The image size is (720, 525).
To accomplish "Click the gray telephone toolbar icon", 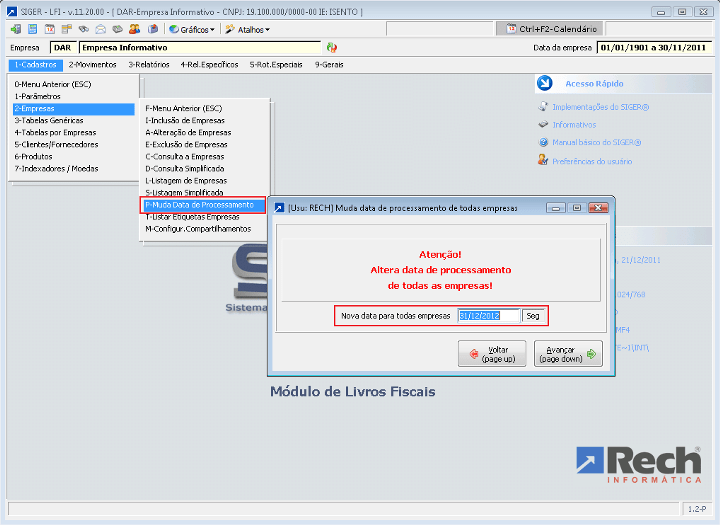I will (x=118, y=29).
